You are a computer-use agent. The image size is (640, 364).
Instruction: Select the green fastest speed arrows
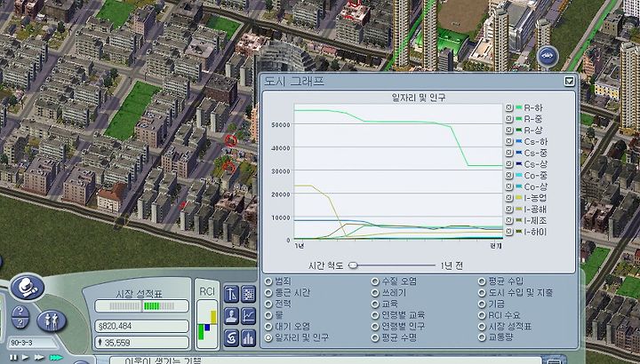coord(56,358)
